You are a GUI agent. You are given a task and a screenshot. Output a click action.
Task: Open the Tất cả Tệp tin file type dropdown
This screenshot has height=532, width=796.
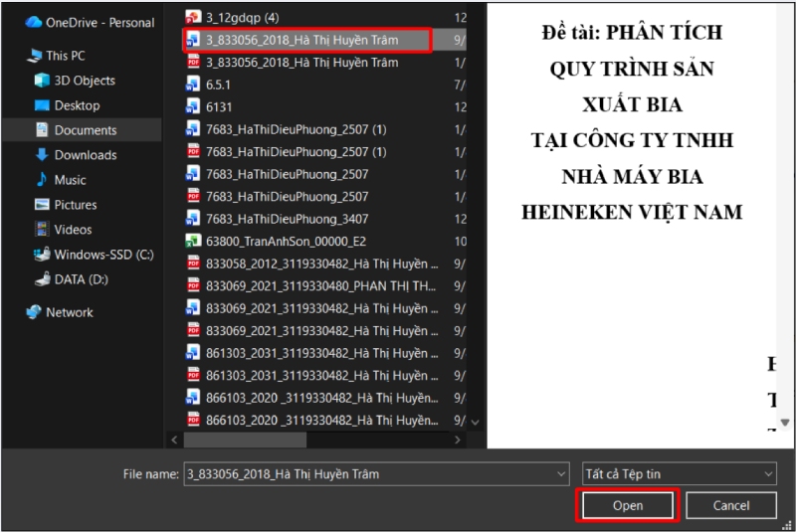pos(680,474)
